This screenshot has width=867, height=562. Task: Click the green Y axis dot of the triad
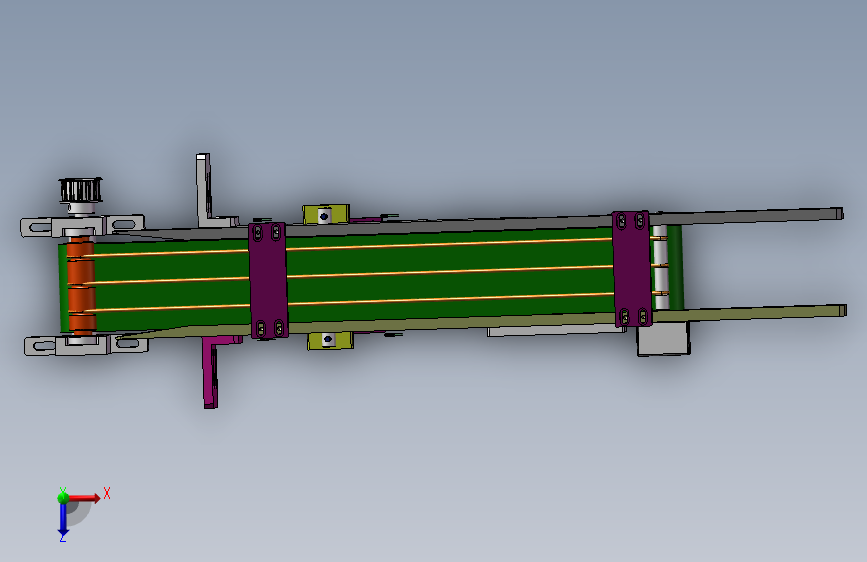pos(63,498)
